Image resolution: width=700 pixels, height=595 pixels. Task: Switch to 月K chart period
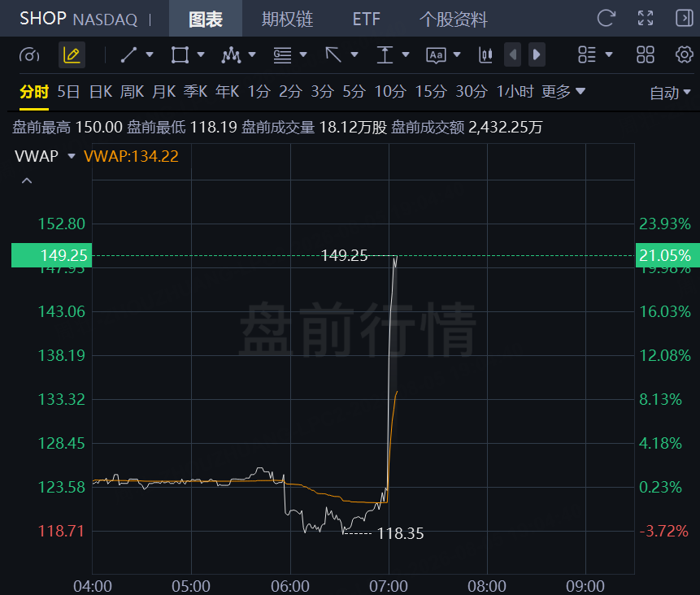pyautogui.click(x=164, y=92)
